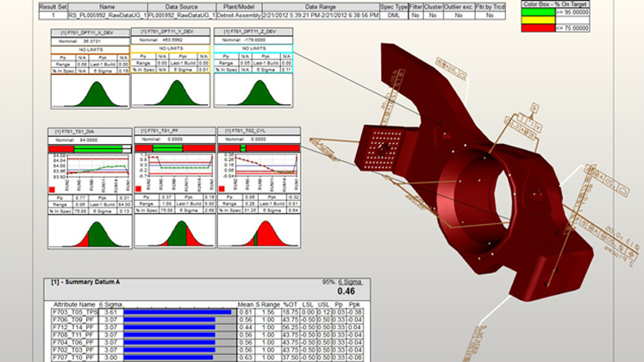Select the F707_T10_PF attribute row
This screenshot has width=644, height=362.
[x=208, y=358]
